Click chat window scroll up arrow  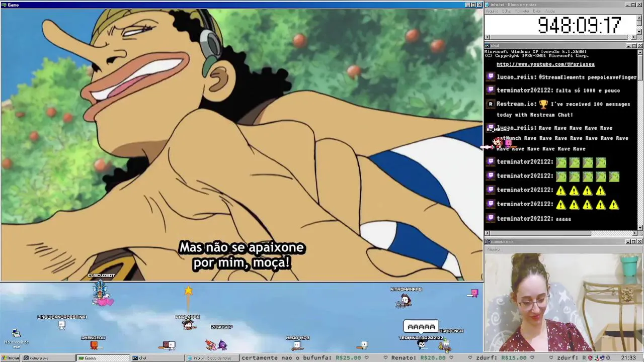[639, 52]
